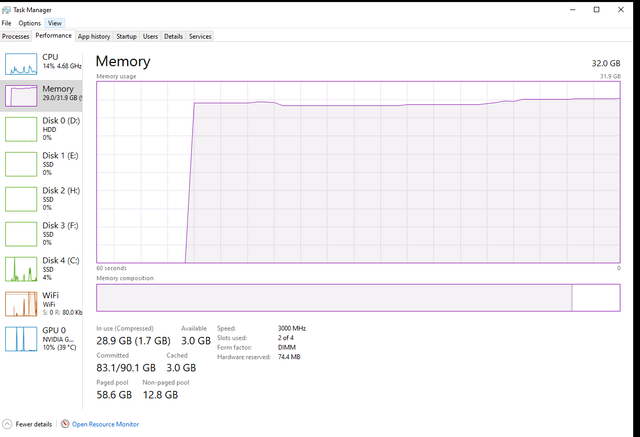The height and width of the screenshot is (437, 640).
Task: Click the 3.0 GB available value
Action: pyautogui.click(x=196, y=341)
